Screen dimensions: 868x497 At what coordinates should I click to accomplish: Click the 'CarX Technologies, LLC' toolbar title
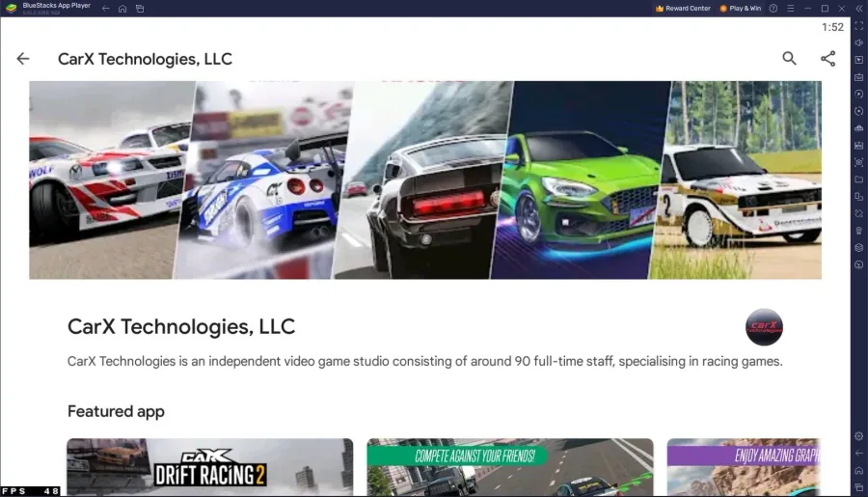click(145, 59)
